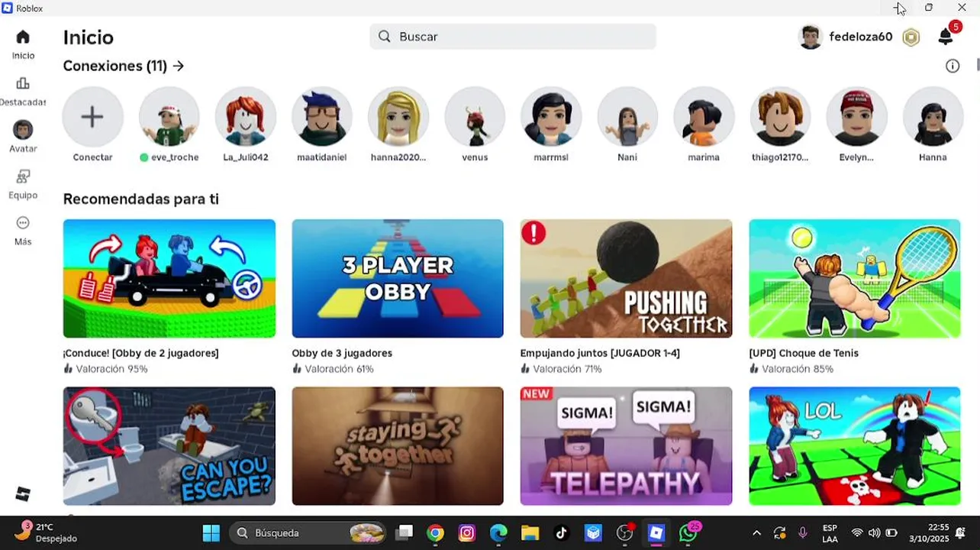Image resolution: width=980 pixels, height=550 pixels.
Task: Click the Conexiones (11) heading
Action: [115, 66]
